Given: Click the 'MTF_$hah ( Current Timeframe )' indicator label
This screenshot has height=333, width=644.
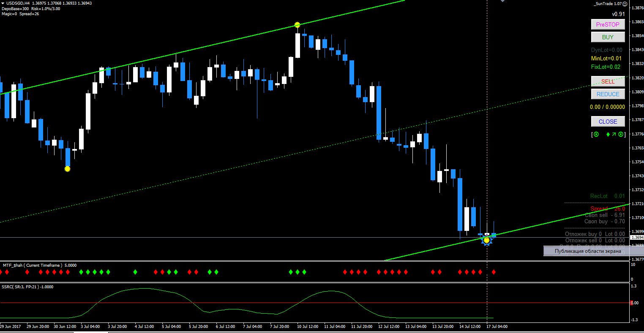Looking at the screenshot, I should tap(33, 265).
